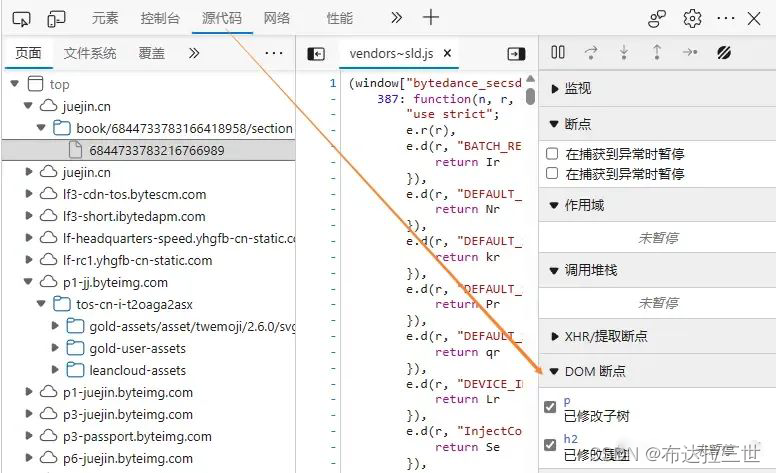The width and height of the screenshot is (776, 473).
Task: Open the h2 element DOM breakpoint link
Action: (571, 438)
